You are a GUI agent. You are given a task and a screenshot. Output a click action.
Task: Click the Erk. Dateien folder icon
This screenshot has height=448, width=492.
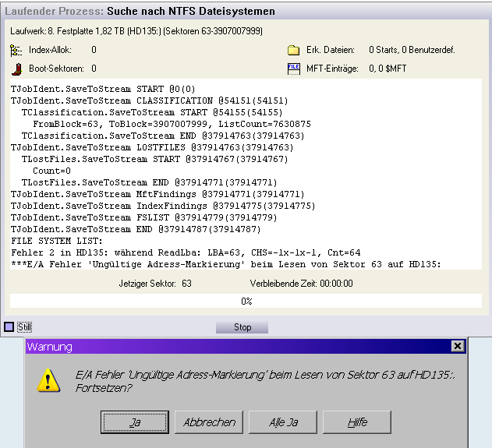tap(293, 50)
